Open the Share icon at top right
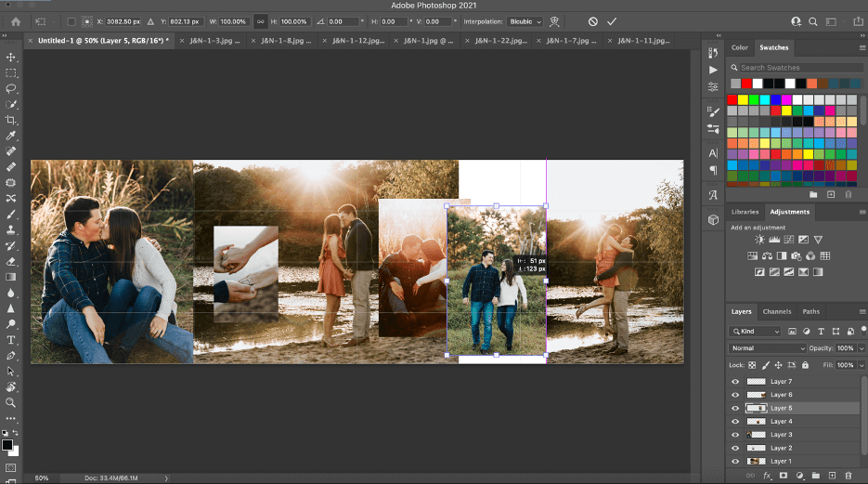The image size is (868, 484). tap(858, 21)
